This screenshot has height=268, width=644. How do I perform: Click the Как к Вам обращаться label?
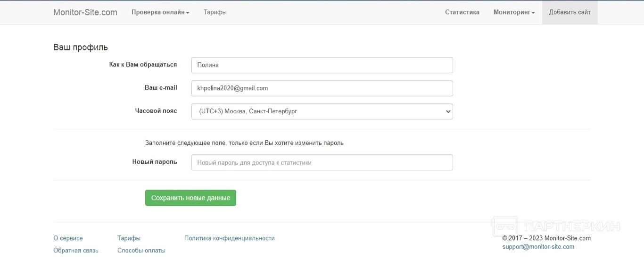point(143,65)
